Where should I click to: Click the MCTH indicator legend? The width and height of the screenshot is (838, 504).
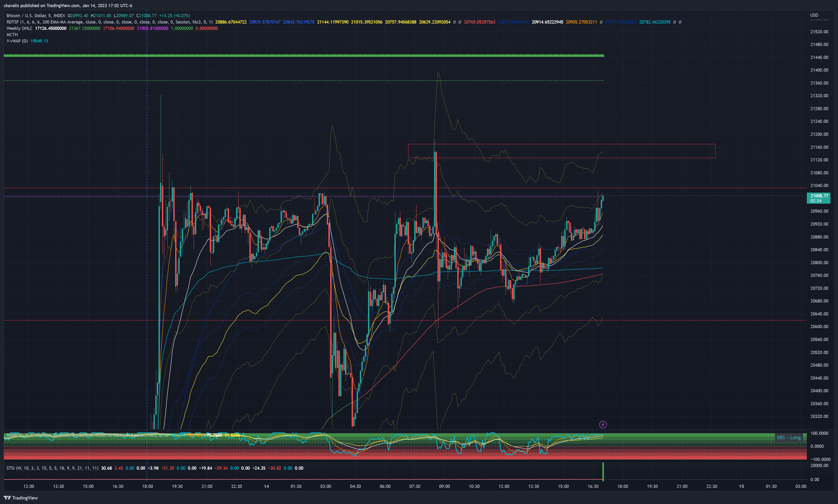pyautogui.click(x=12, y=35)
